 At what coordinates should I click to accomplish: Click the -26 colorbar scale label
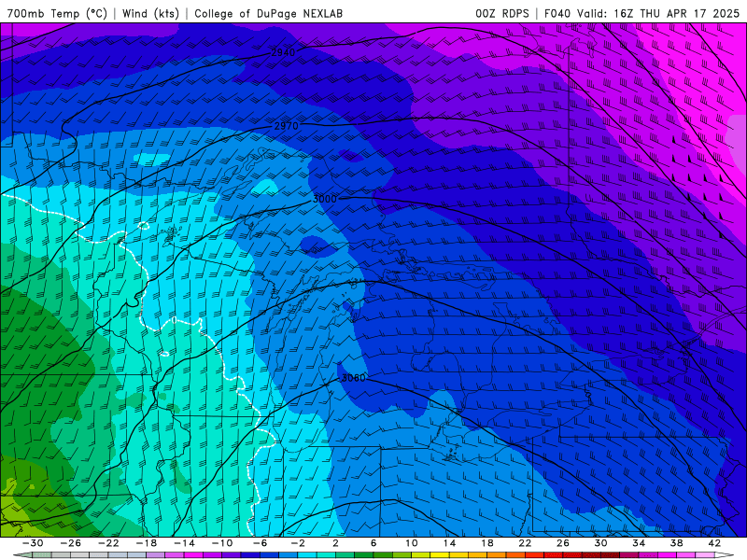click(x=71, y=543)
